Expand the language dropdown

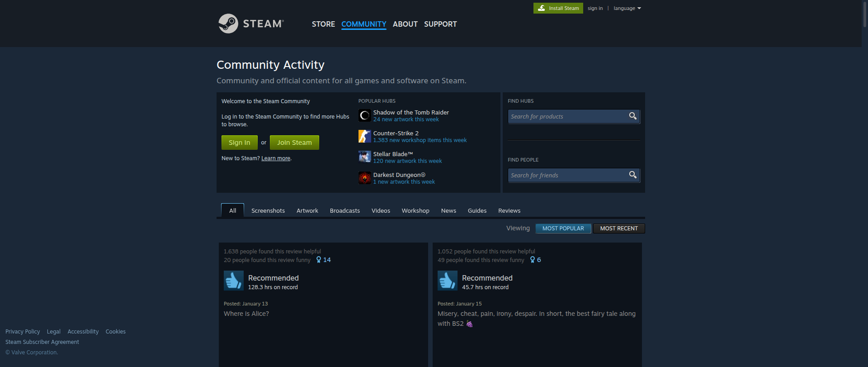(627, 8)
